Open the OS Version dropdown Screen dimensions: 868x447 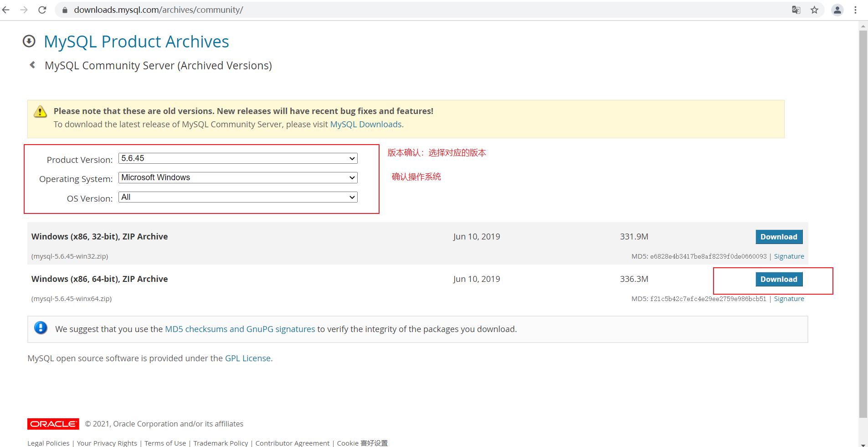click(238, 197)
